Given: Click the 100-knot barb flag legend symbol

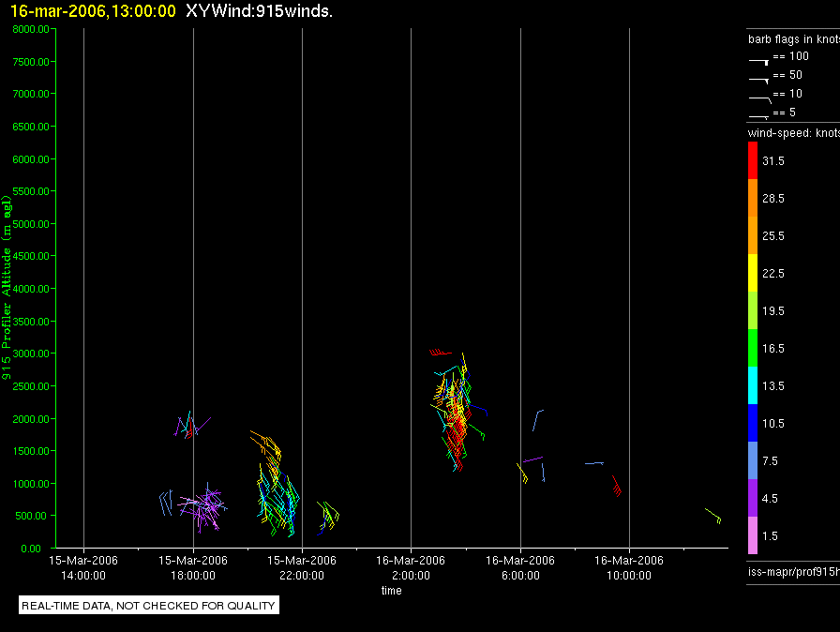Looking at the screenshot, I should (x=758, y=62).
